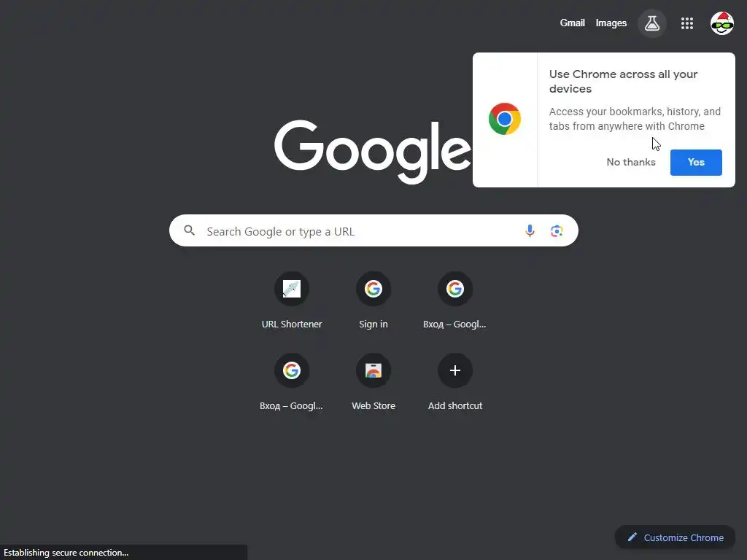Click the Google logo

pos(373,152)
